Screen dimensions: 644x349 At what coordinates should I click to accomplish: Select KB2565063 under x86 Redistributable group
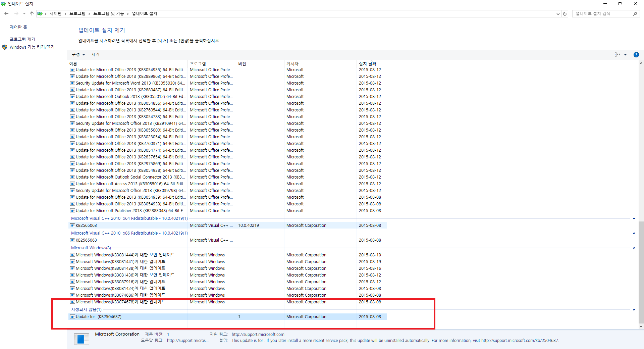click(227, 240)
